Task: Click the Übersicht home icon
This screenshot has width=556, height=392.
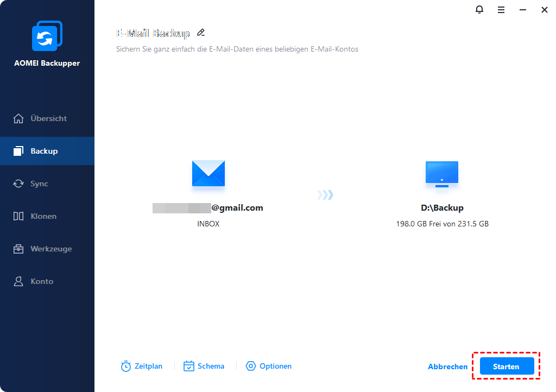Action: click(18, 118)
